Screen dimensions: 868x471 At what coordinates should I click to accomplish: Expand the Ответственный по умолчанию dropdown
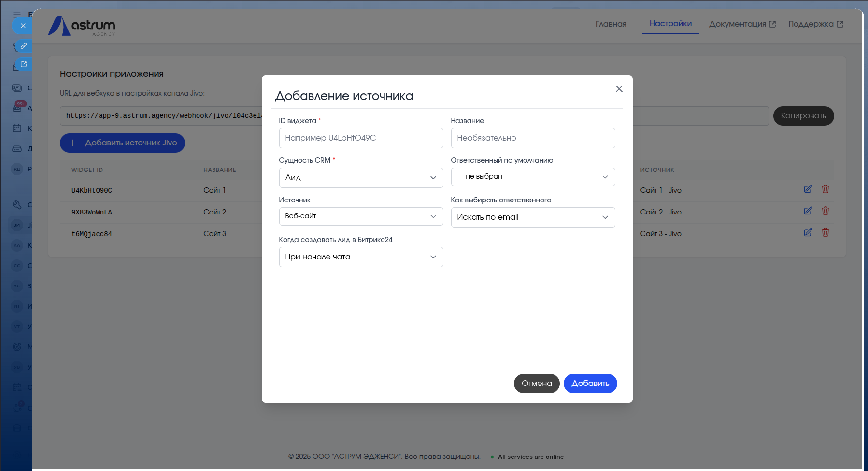click(532, 177)
